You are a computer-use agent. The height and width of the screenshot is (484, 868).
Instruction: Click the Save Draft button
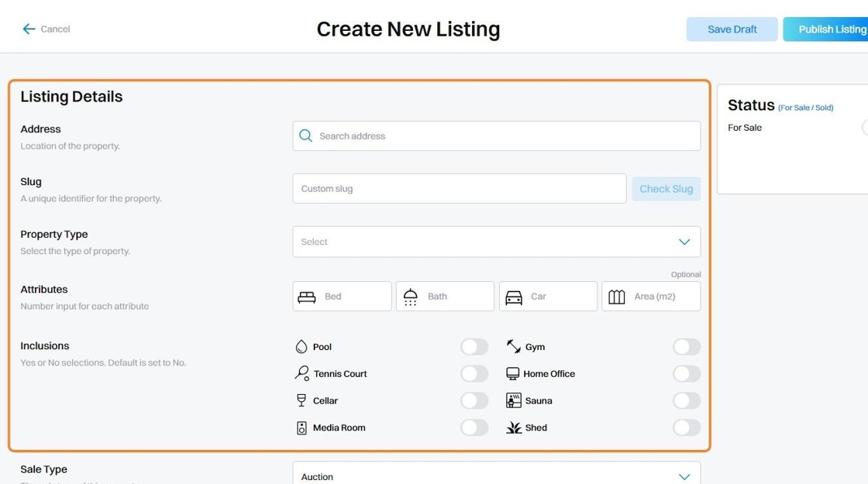[x=732, y=29]
